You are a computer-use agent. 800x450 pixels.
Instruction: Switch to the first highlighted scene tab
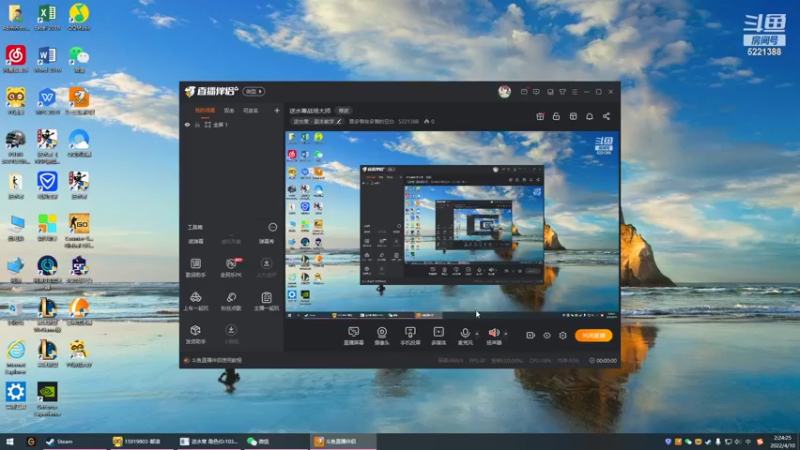[205, 110]
